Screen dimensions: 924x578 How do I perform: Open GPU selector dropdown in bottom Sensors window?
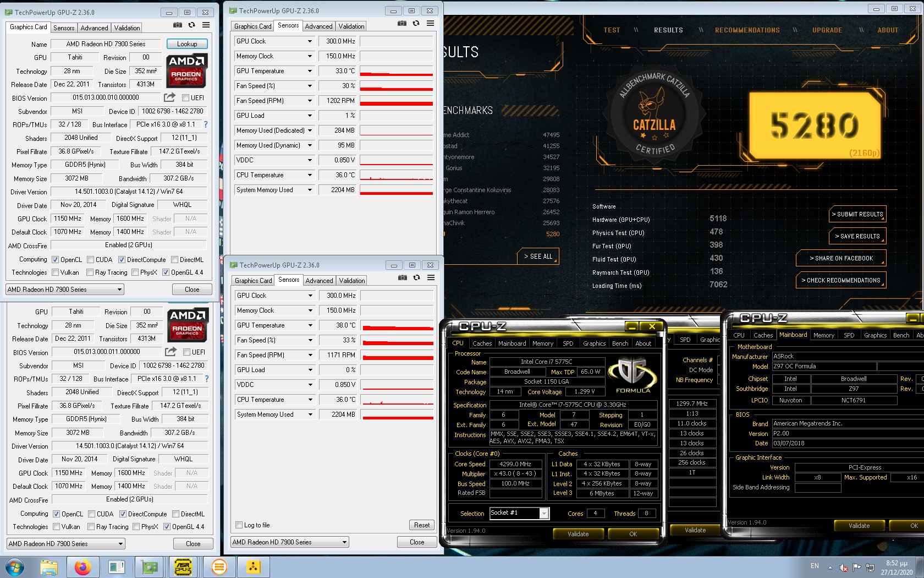pos(290,542)
